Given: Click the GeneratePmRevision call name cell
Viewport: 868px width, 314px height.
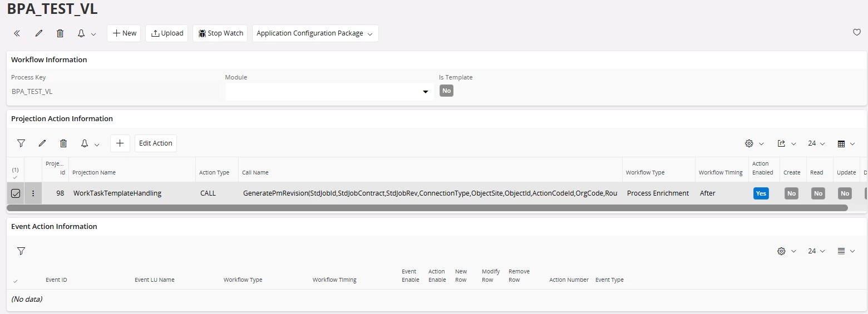Looking at the screenshot, I should point(430,193).
